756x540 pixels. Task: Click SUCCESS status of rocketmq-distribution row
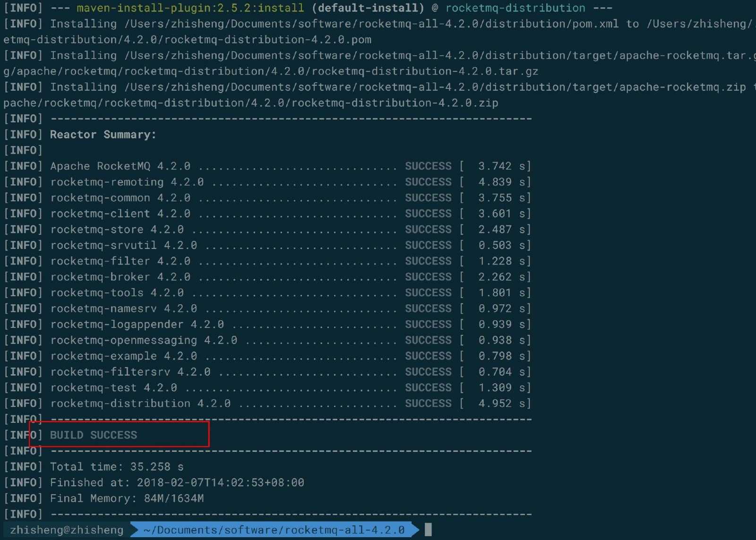(428, 403)
